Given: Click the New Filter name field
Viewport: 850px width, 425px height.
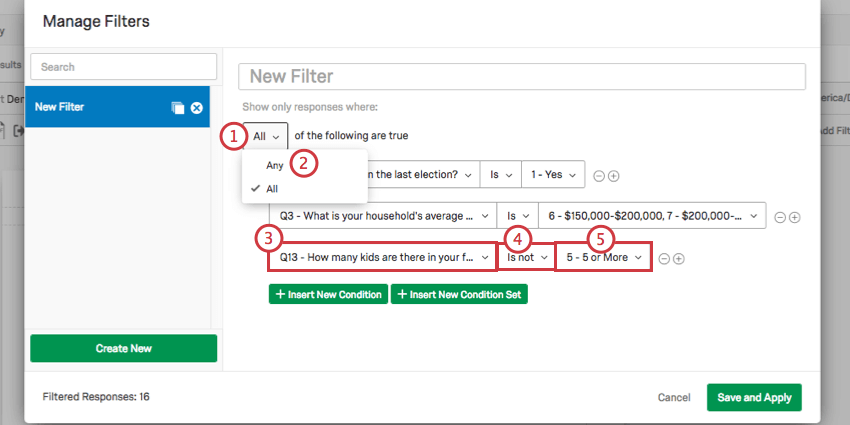Looking at the screenshot, I should click(521, 76).
